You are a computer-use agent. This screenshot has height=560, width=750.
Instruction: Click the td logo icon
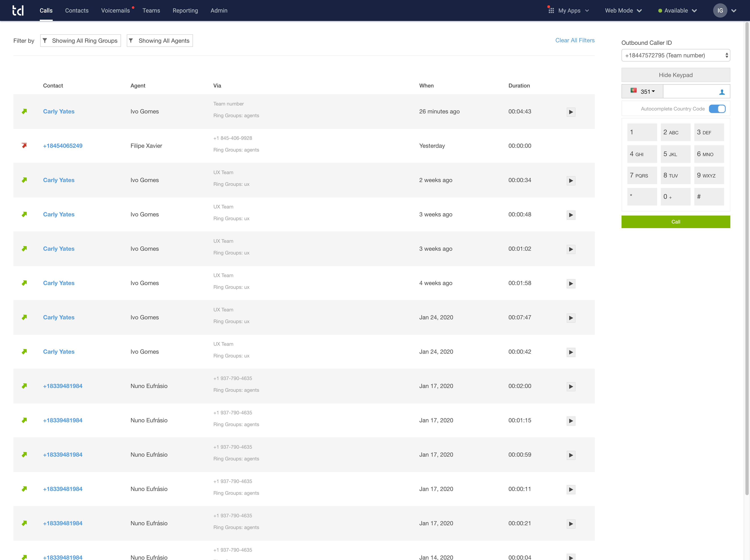click(18, 10)
